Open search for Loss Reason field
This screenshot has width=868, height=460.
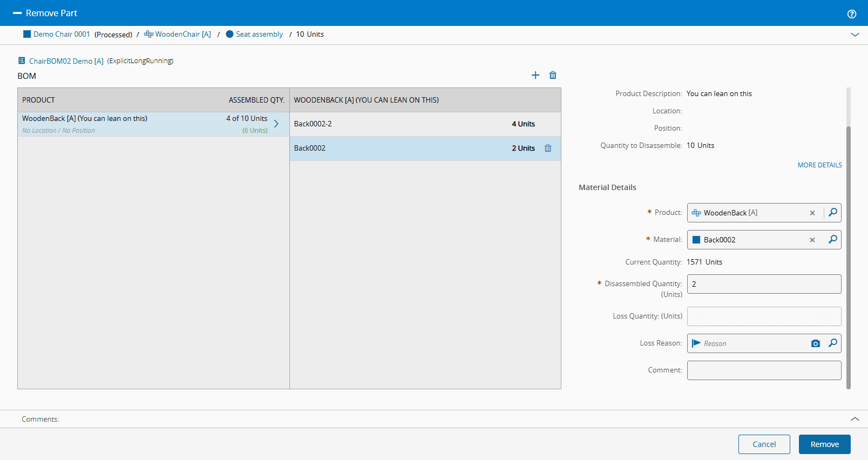pyautogui.click(x=833, y=343)
